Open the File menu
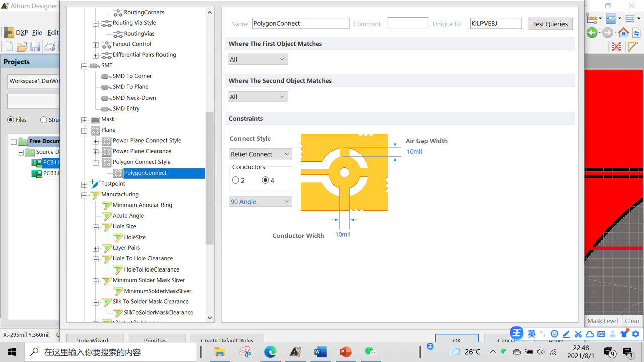The width and height of the screenshot is (644, 362). 37,32
